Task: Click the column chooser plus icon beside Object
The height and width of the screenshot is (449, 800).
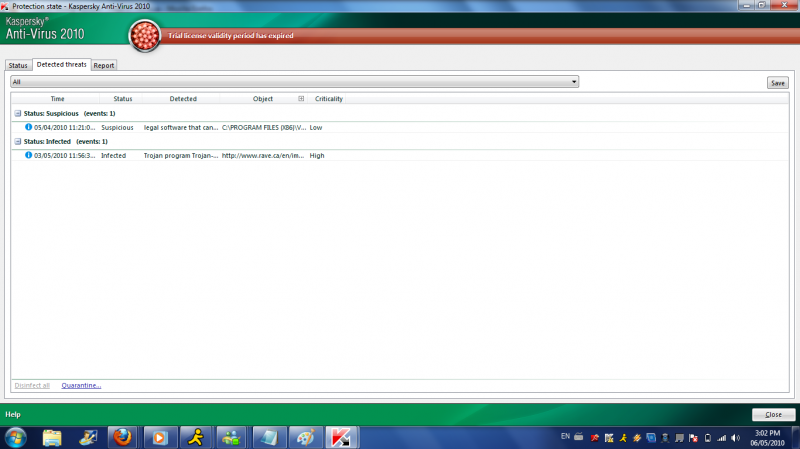Action: [301, 98]
